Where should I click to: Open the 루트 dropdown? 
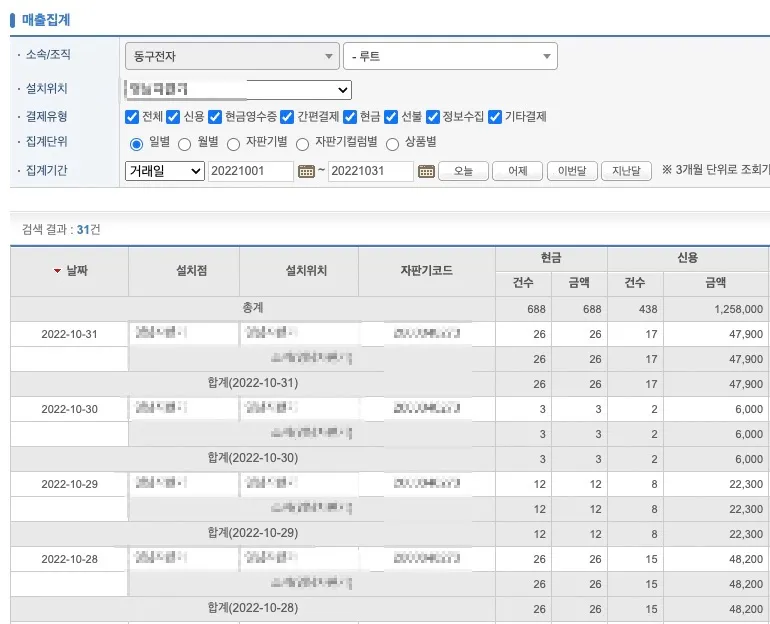pyautogui.click(x=450, y=56)
